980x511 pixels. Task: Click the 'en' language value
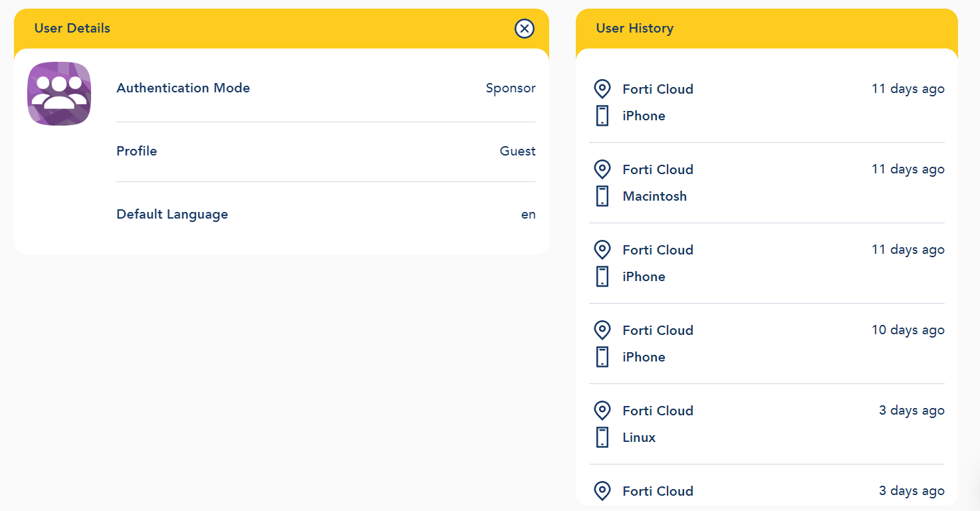(529, 215)
